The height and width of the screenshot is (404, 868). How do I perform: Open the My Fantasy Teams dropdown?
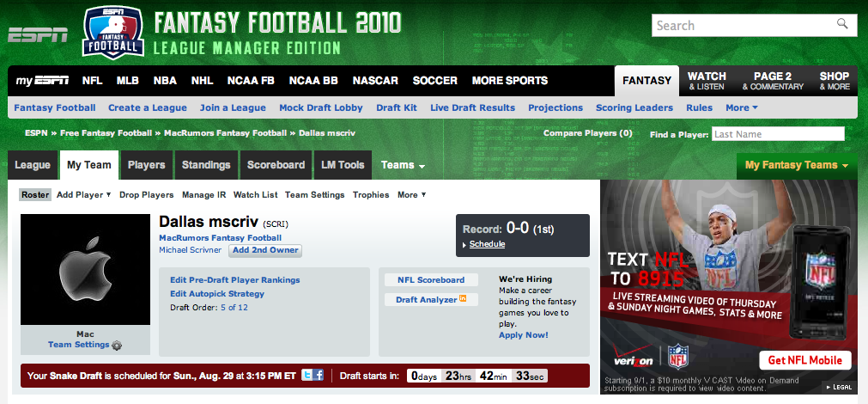797,165
